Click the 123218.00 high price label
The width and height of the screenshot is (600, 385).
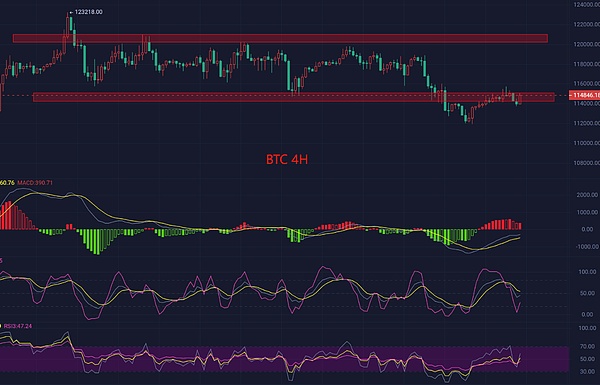tap(88, 12)
